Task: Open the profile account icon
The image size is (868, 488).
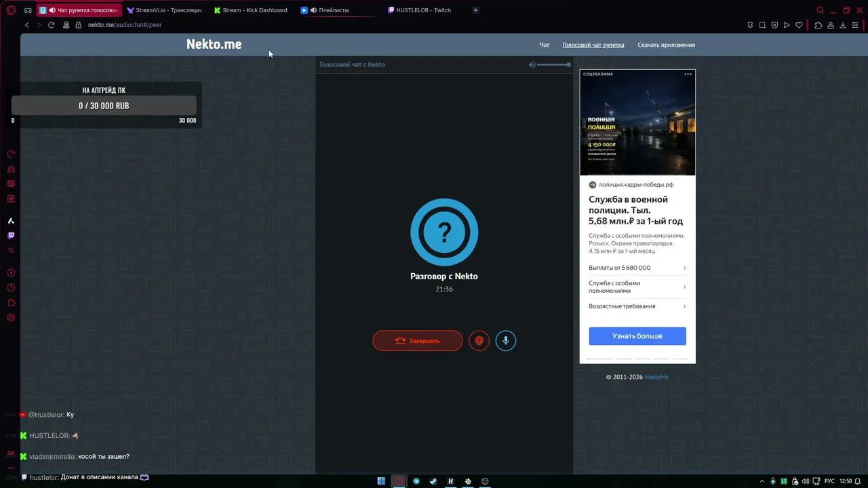Action: pyautogui.click(x=831, y=25)
